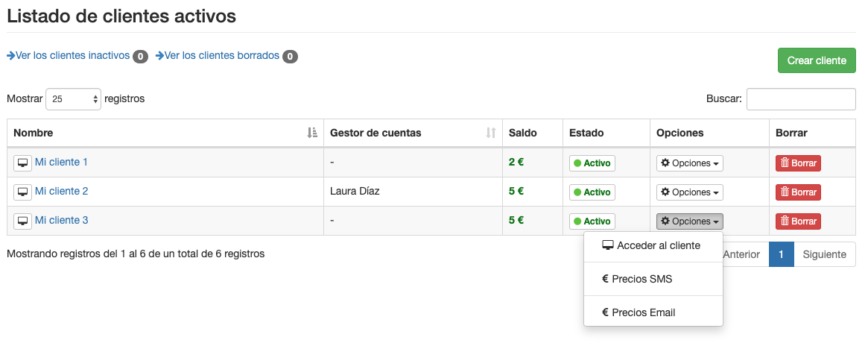The height and width of the screenshot is (343, 868).
Task: Toggle Activo status of Mi cliente 1
Action: (x=592, y=163)
